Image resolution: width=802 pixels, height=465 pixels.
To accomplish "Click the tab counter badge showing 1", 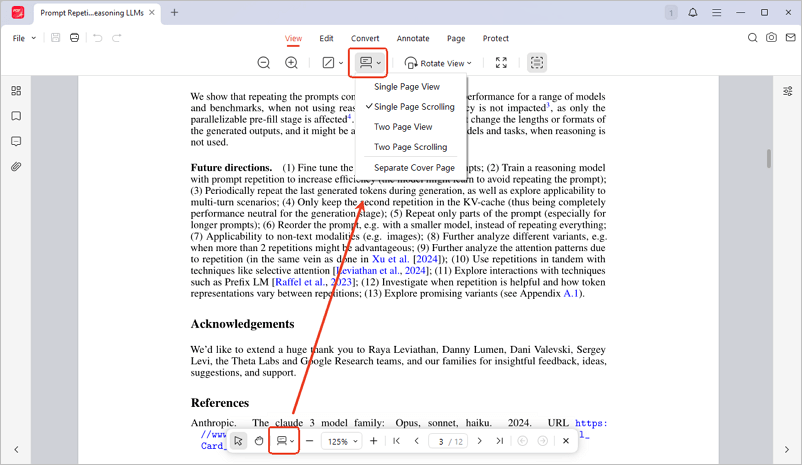I will 671,13.
